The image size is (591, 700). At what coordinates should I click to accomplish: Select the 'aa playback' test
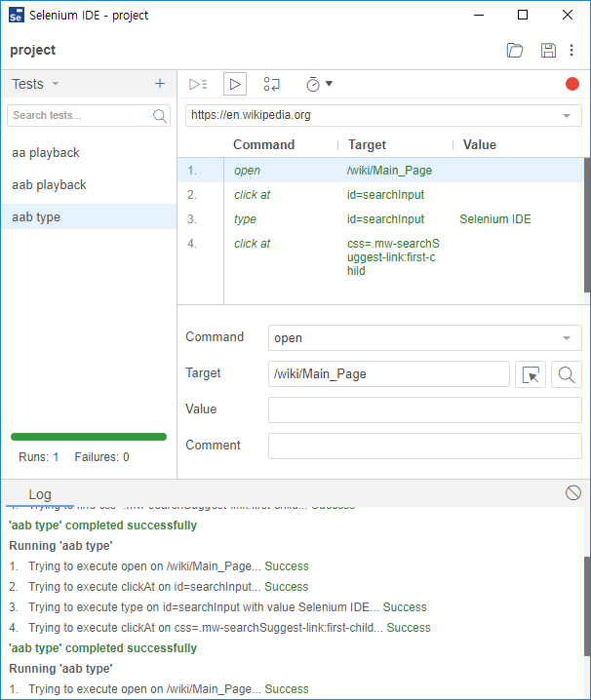coord(89,153)
